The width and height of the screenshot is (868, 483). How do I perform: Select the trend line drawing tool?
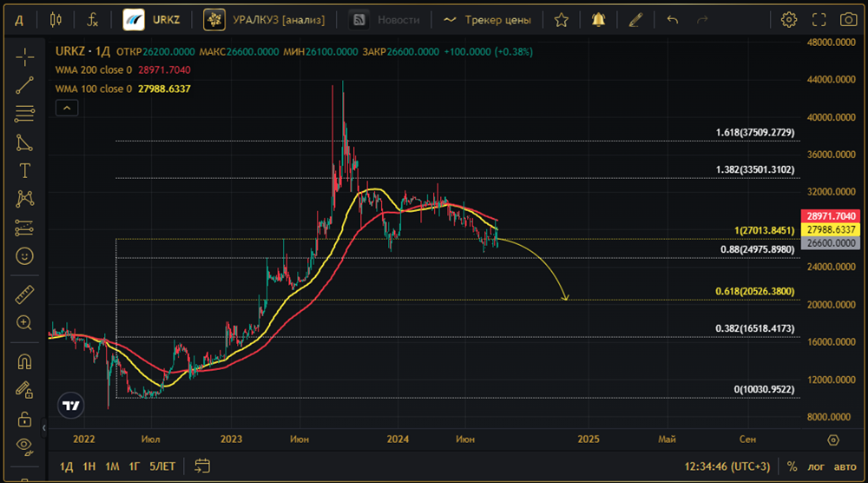coord(24,85)
